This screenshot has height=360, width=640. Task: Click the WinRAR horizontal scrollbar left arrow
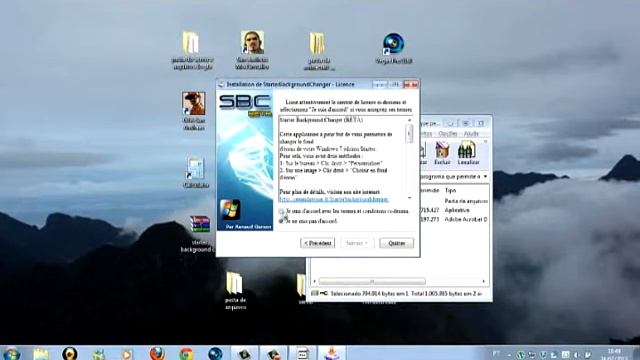click(x=314, y=281)
